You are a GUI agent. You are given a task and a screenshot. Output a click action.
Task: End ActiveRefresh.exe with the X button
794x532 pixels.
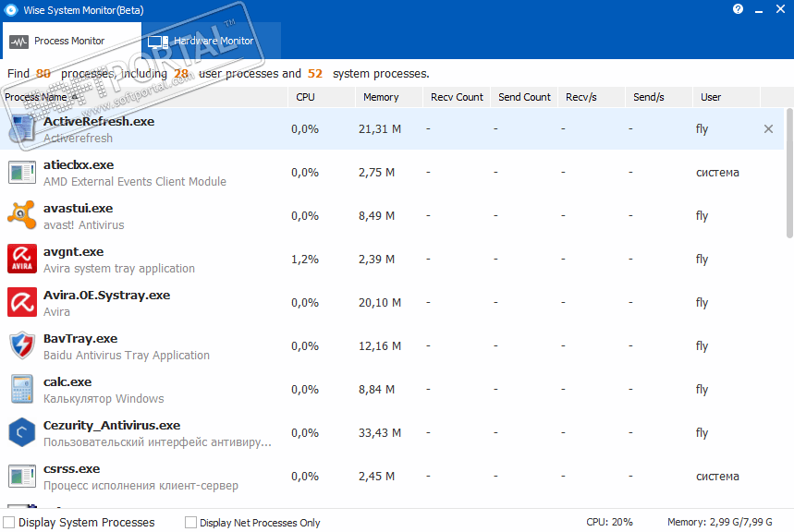point(768,128)
